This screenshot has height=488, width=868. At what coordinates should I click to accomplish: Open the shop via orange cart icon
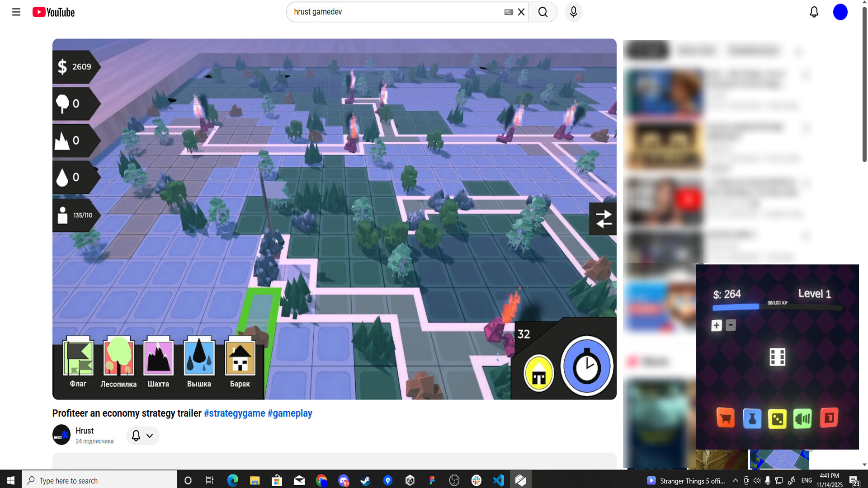coord(725,418)
